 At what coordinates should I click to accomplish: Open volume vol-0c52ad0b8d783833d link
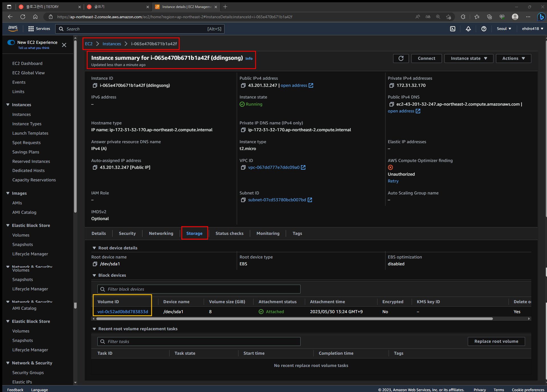click(x=123, y=312)
